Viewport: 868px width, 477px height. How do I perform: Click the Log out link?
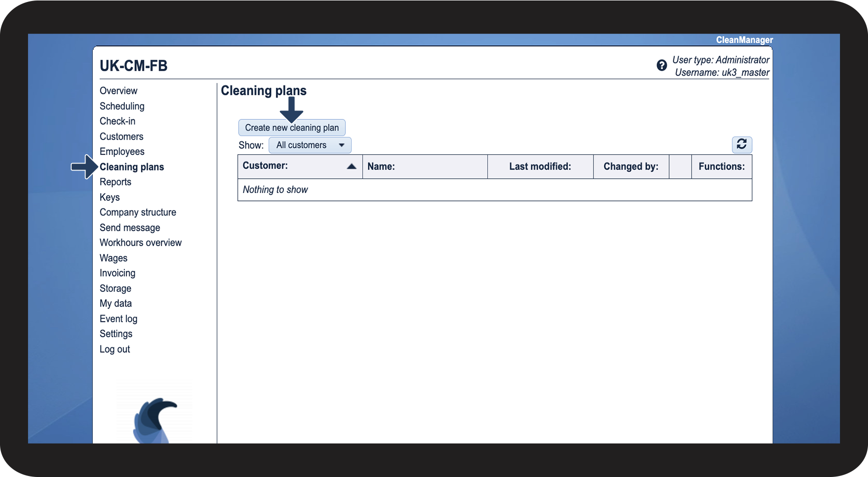[x=114, y=349]
